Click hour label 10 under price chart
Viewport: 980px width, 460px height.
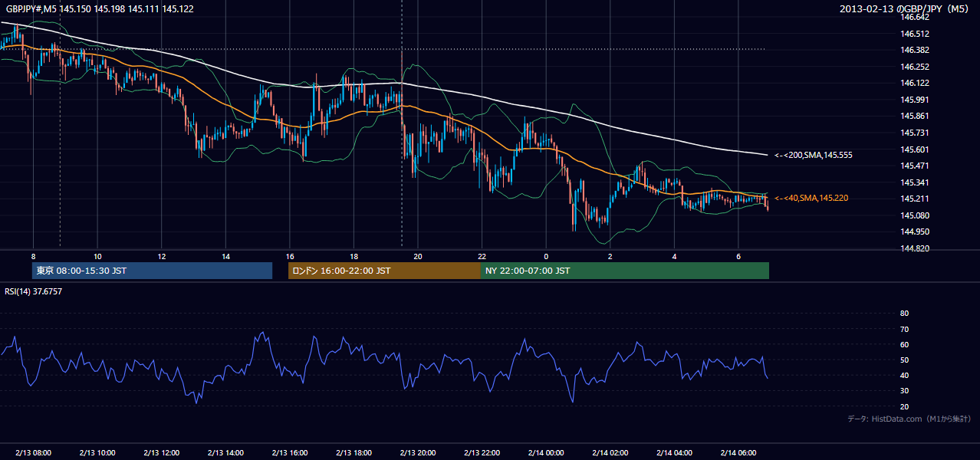97,256
